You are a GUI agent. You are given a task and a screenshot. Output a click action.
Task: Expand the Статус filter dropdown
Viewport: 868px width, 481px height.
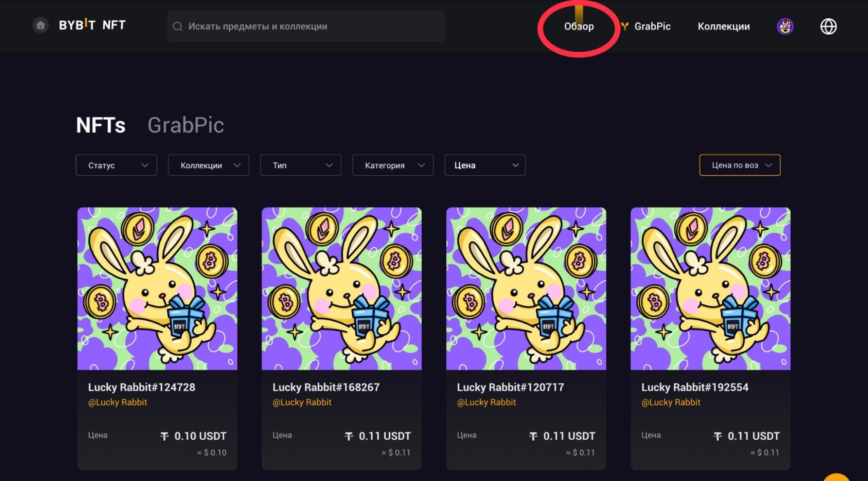(x=116, y=165)
